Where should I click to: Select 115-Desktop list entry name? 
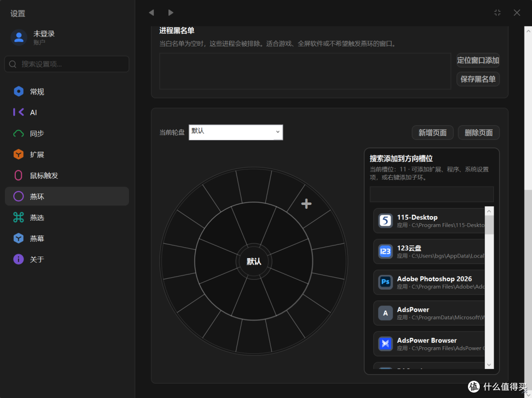point(417,217)
